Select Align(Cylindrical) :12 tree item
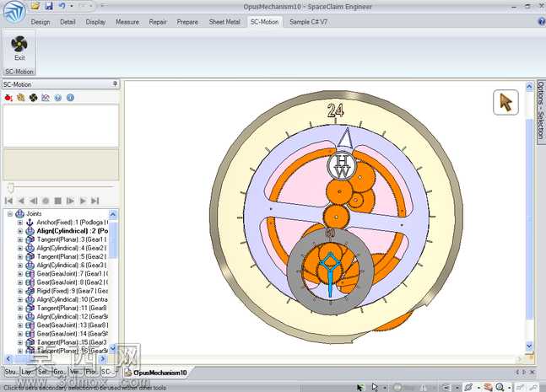The width and height of the screenshot is (546, 392). (x=72, y=316)
